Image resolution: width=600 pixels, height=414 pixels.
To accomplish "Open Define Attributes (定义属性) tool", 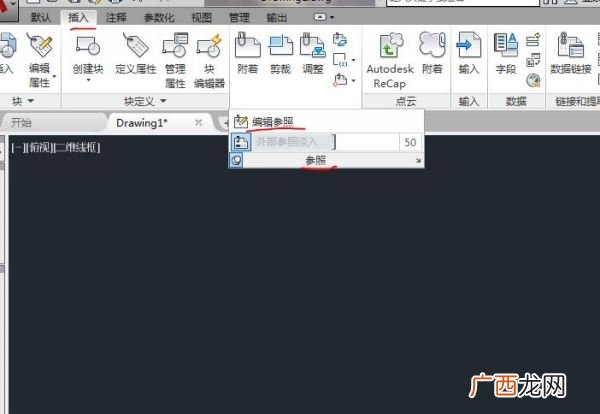I will click(135, 45).
